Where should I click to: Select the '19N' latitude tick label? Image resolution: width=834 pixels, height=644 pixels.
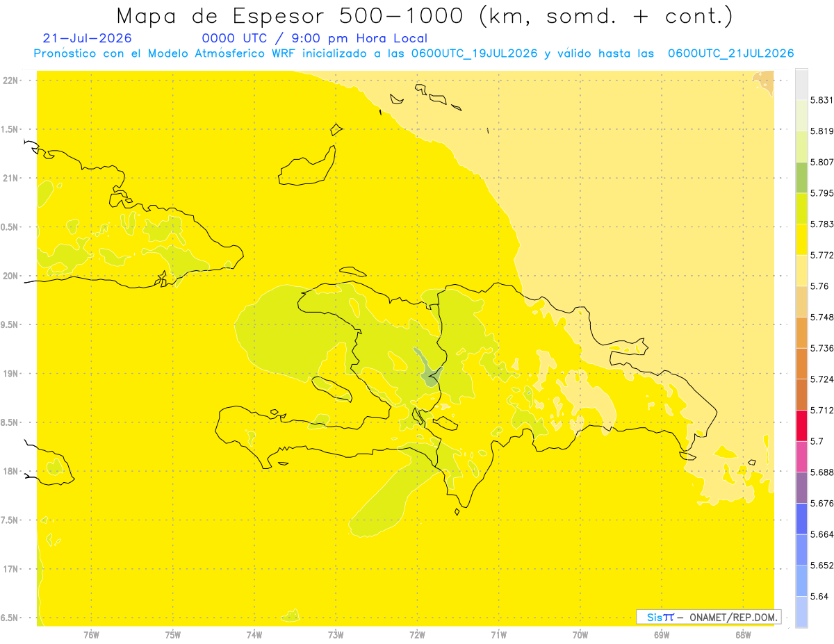pos(11,374)
